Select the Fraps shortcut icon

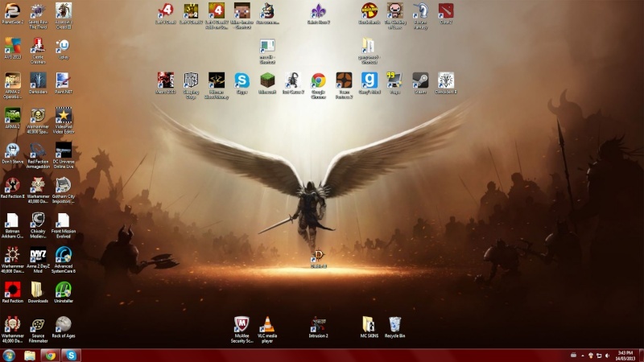point(394,81)
